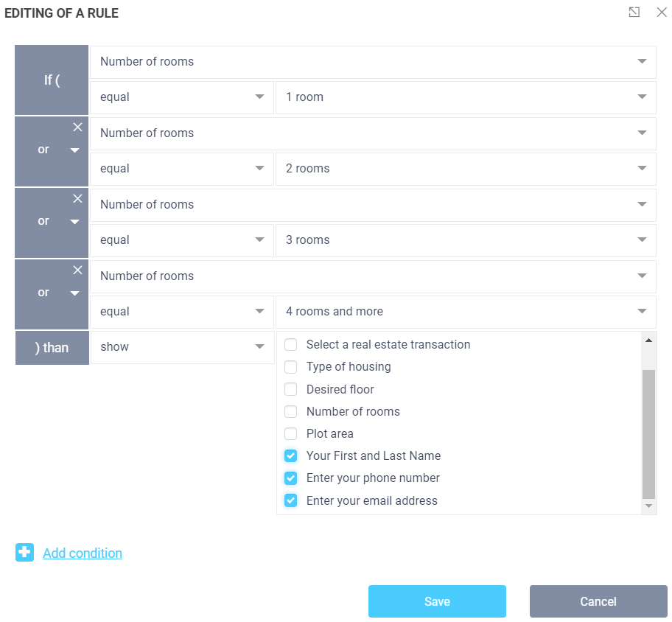
Task: Uncheck 'Enter your phone number' field
Action: click(x=291, y=478)
